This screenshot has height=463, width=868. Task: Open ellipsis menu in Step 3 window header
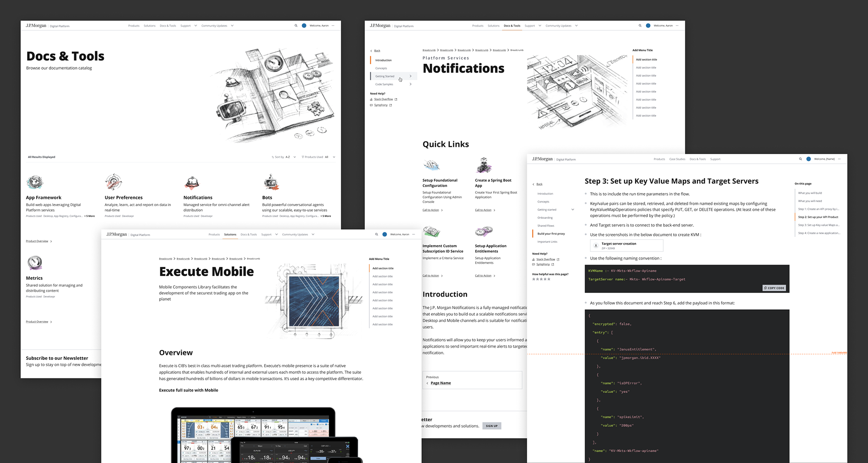pos(840,159)
